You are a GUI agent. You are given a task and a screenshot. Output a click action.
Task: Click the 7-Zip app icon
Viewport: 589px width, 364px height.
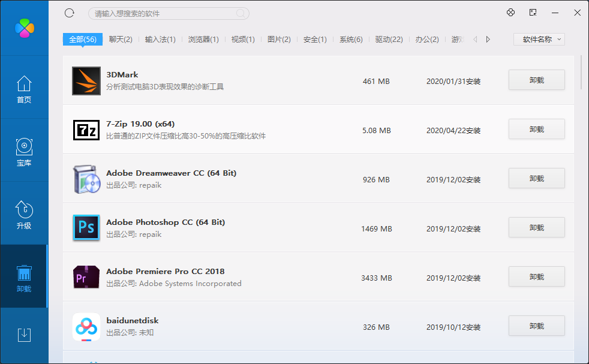coord(86,130)
